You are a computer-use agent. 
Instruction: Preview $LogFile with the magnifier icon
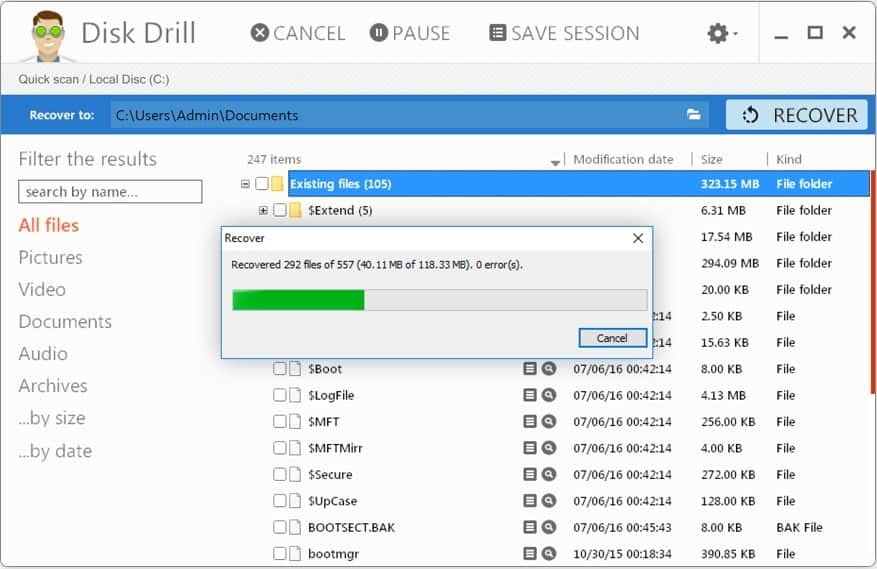549,395
